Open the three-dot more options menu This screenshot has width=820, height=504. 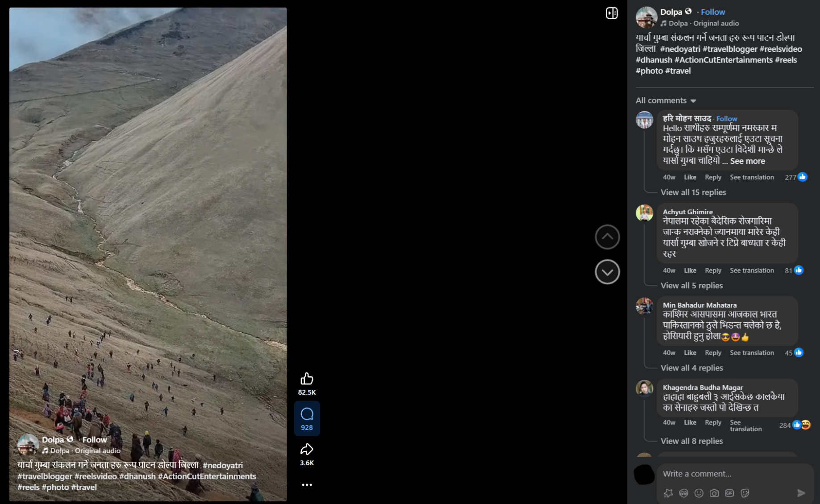coord(307,485)
